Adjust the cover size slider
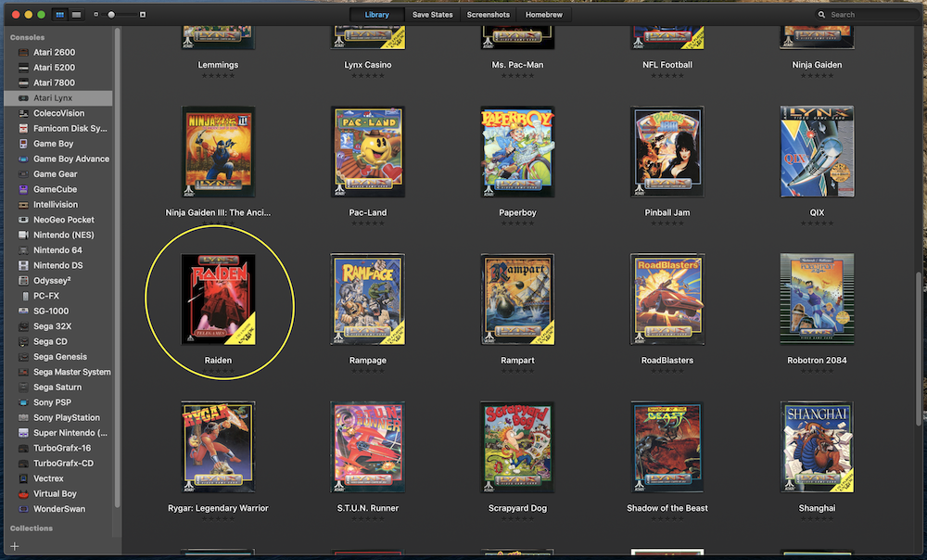Viewport: 927px width, 560px height. [111, 15]
